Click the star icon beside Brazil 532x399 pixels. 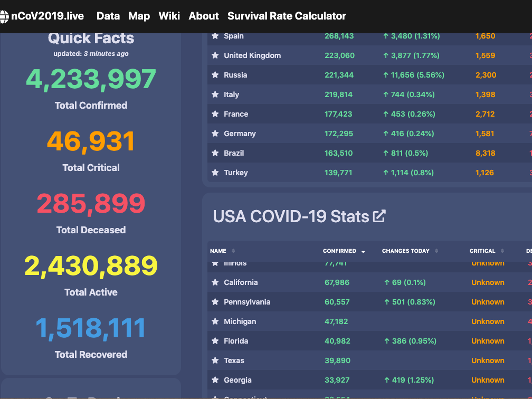215,153
